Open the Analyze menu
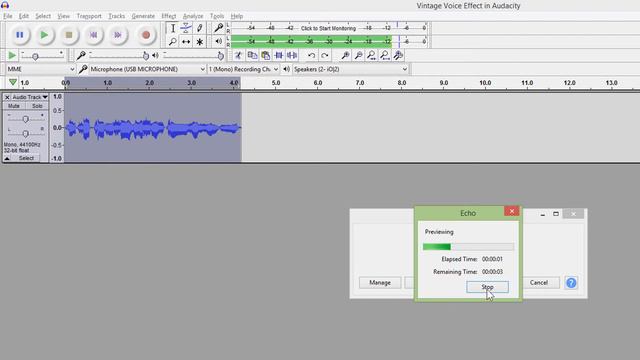The width and height of the screenshot is (640, 360). coord(193,16)
